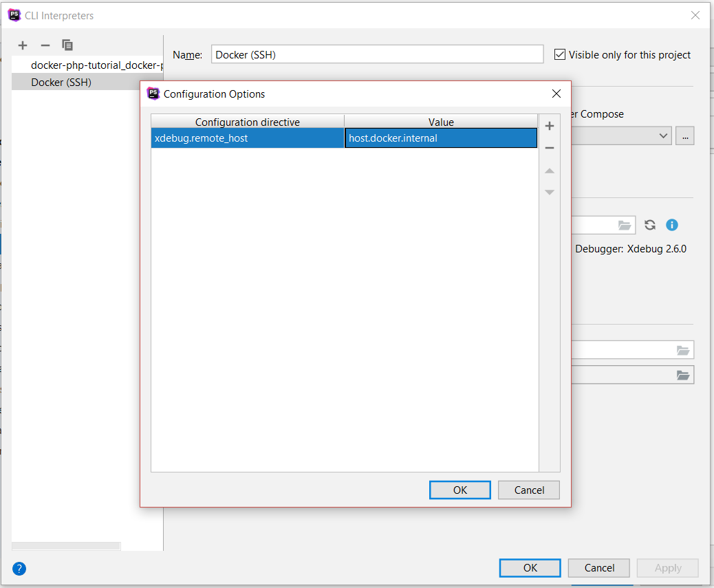Remove the selected interpreter with minus icon
This screenshot has width=714, height=588.
45,45
